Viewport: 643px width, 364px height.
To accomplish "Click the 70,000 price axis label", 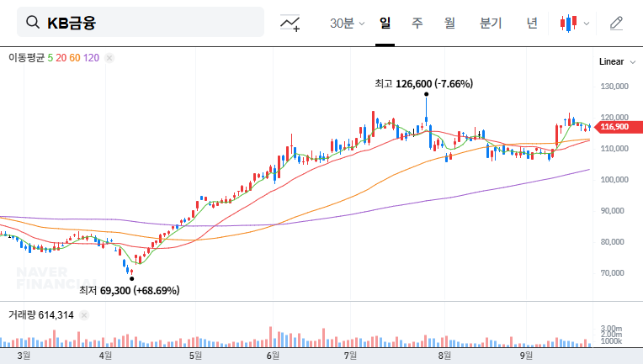I will click(x=612, y=273).
